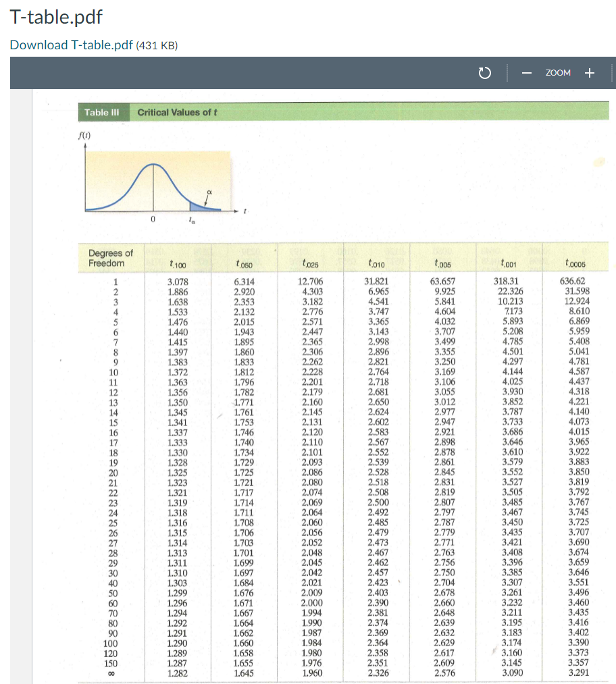
Task: Click the degrees of freedom label 150
Action: (110, 664)
